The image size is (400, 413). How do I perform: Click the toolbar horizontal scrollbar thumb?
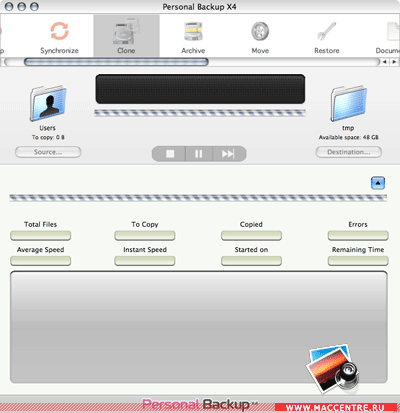coord(116,62)
